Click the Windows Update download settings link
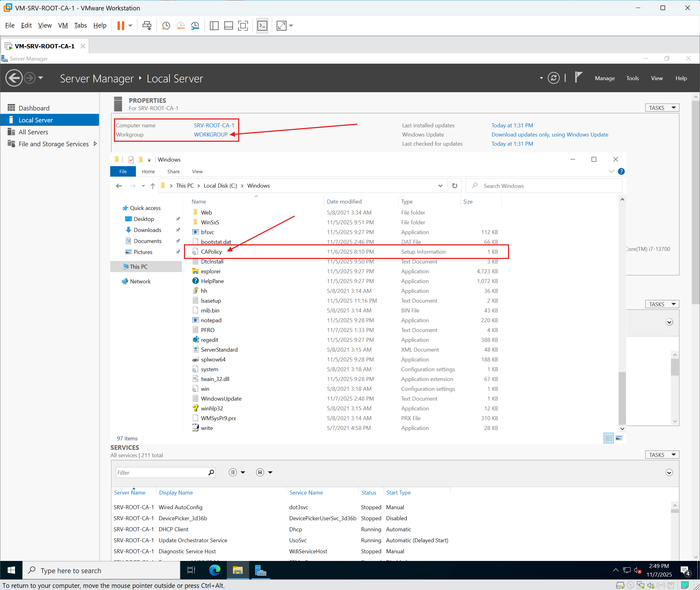Screen dimensions: 700x590 [549, 134]
